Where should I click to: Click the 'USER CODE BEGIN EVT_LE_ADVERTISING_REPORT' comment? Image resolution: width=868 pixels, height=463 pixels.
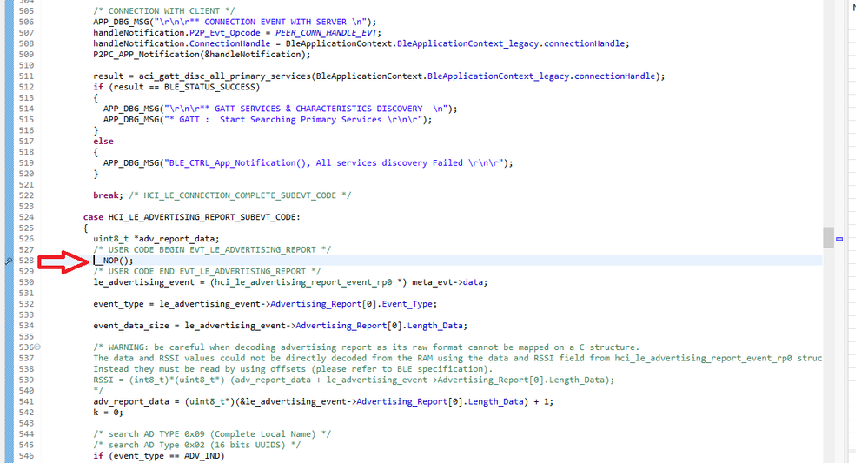click(212, 249)
